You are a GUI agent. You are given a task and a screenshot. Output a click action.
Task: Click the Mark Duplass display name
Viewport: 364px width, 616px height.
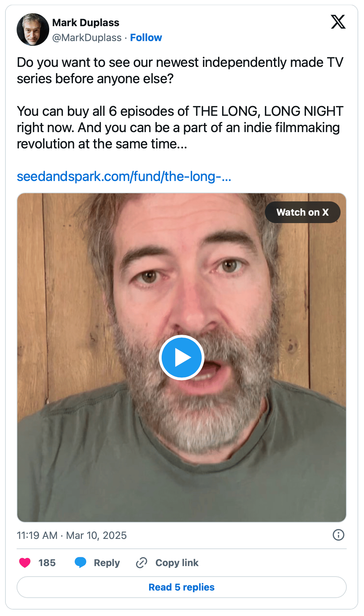tap(86, 23)
